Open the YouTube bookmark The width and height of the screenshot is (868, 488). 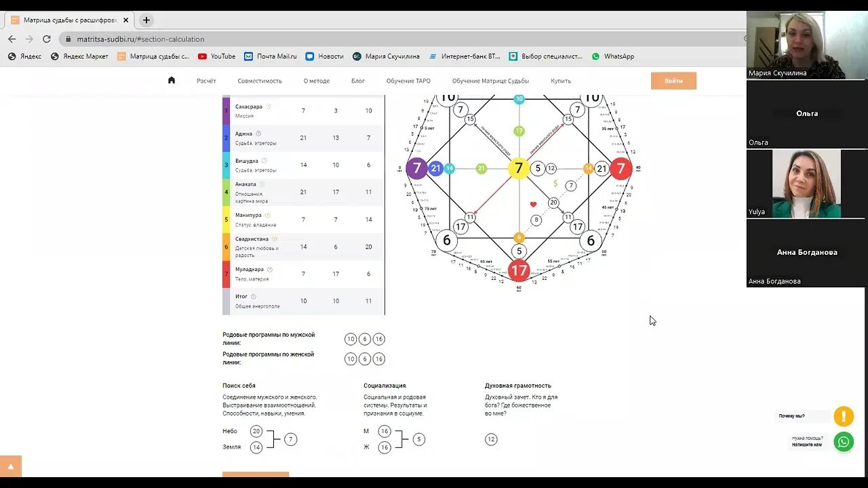216,56
